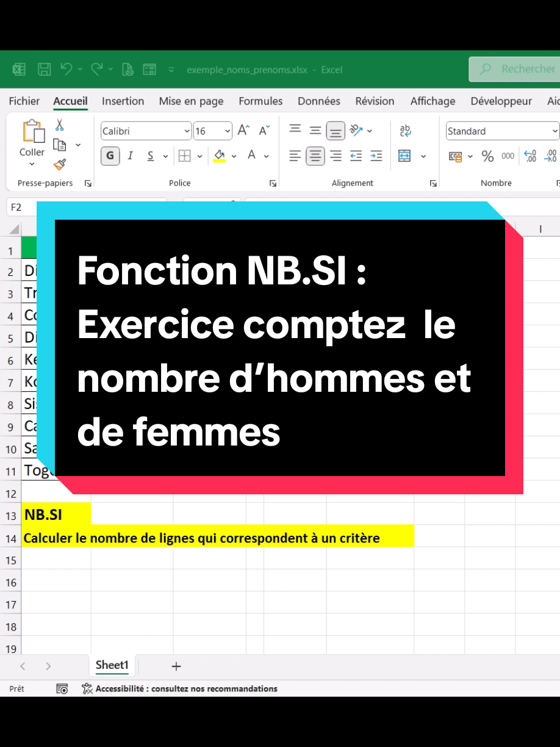
Task: Apply cell borders
Action: pyautogui.click(x=185, y=156)
